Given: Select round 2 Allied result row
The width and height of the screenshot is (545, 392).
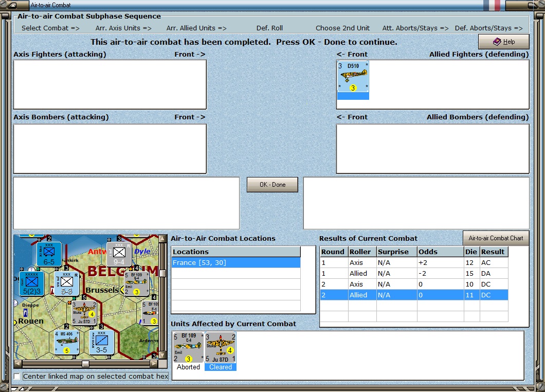Looking at the screenshot, I should coord(414,295).
